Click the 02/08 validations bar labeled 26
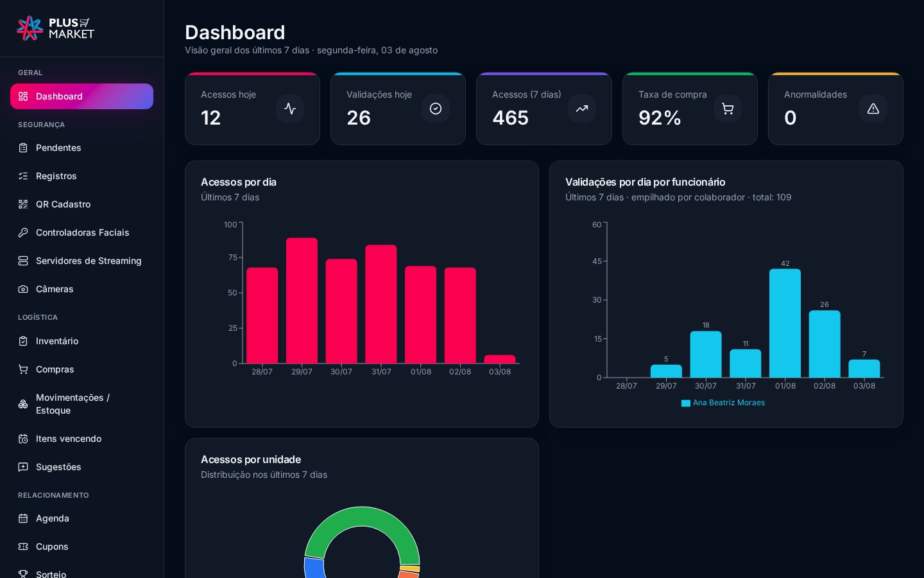Screen dimensions: 924x578 (825, 344)
